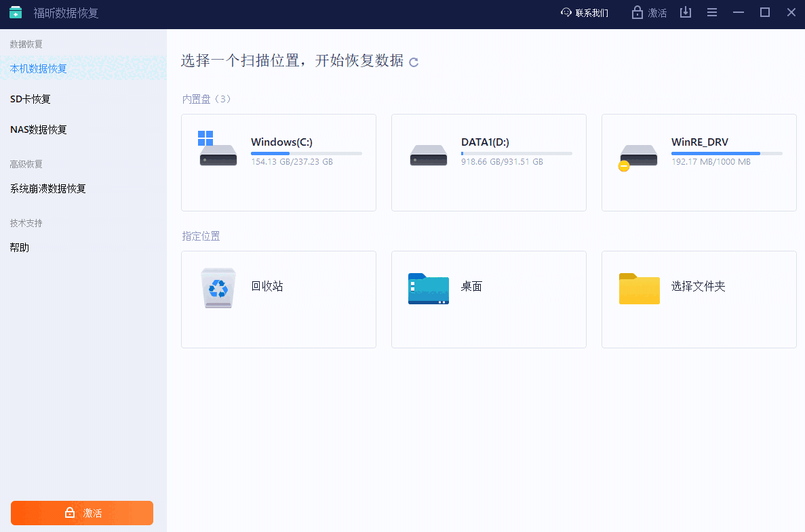
Task: Click the Foxit Data Recovery logo icon
Action: (x=15, y=12)
